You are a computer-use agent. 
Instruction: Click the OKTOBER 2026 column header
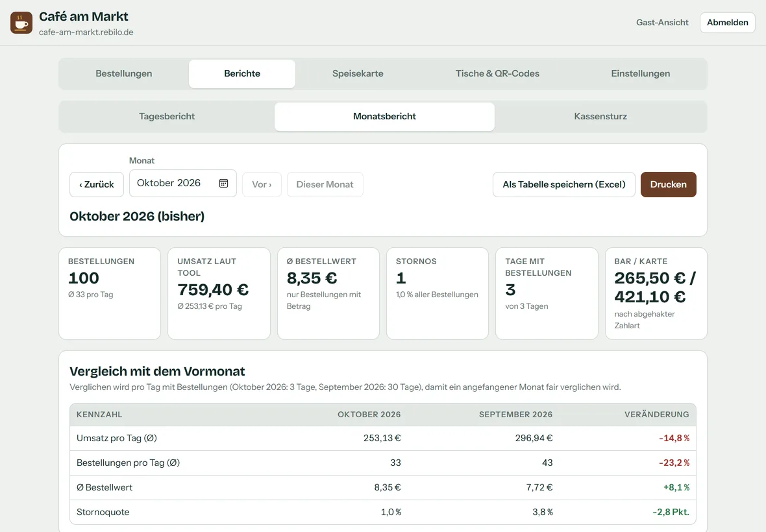(369, 415)
